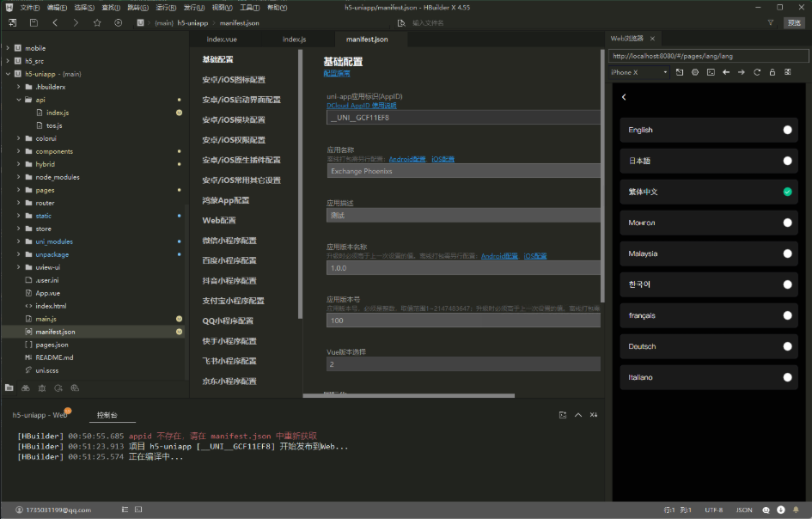This screenshot has width=812, height=519.
Task: Click the file search icon beside filename input
Action: point(401,23)
